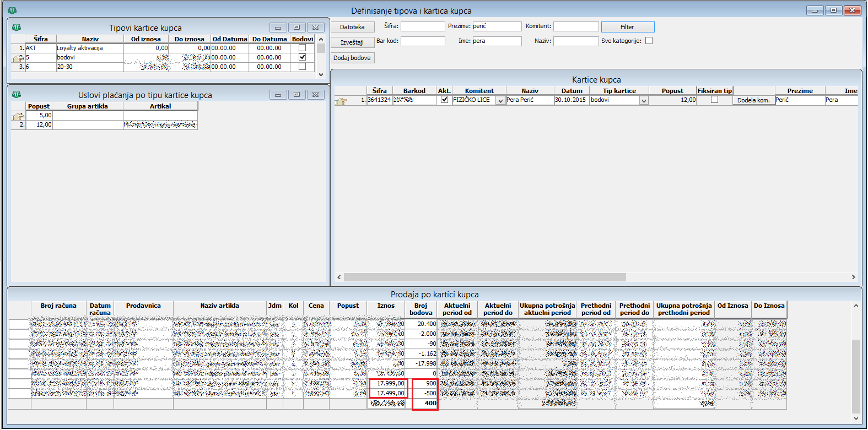Click the Dodaj bodove button
Viewport: 868px width, 430px height.
click(x=352, y=58)
